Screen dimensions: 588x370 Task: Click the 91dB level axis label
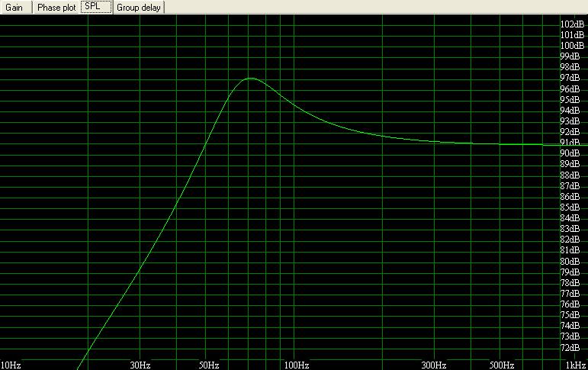[573, 143]
